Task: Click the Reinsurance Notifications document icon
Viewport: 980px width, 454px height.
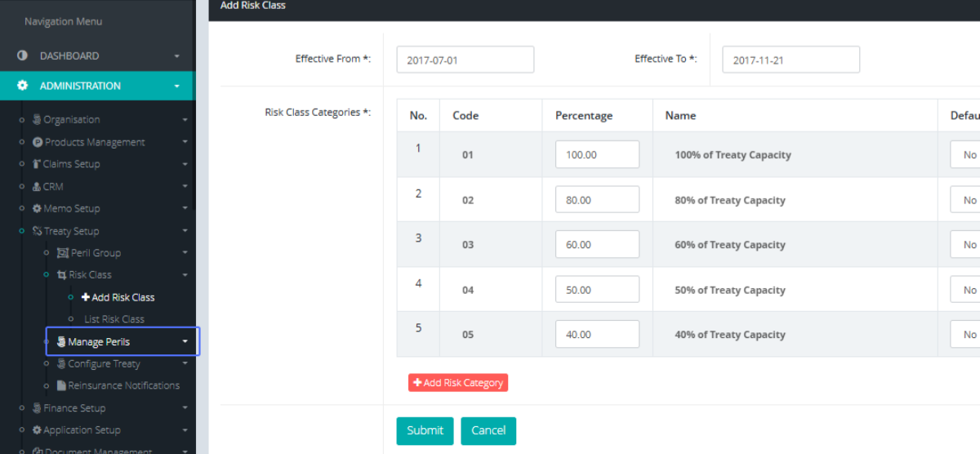Action: [61, 386]
